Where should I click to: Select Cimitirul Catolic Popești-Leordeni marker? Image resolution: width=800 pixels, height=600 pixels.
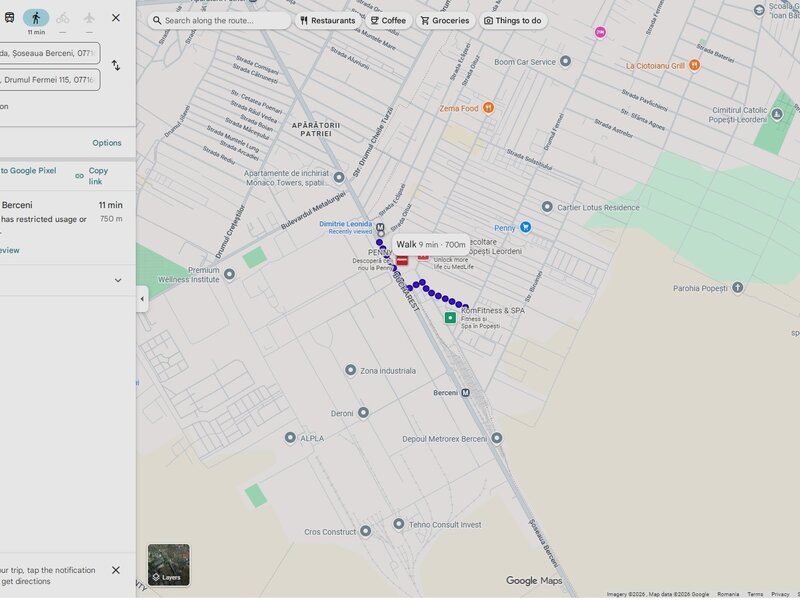coord(777,114)
